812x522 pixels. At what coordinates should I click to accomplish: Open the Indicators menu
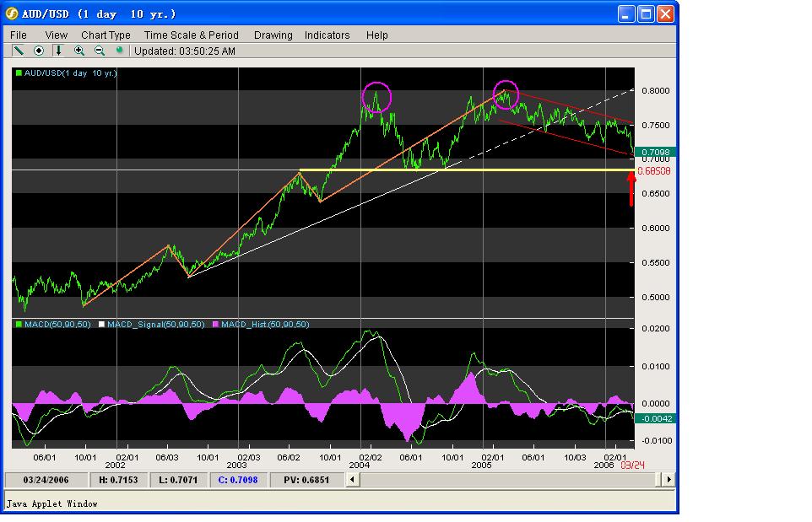(327, 35)
